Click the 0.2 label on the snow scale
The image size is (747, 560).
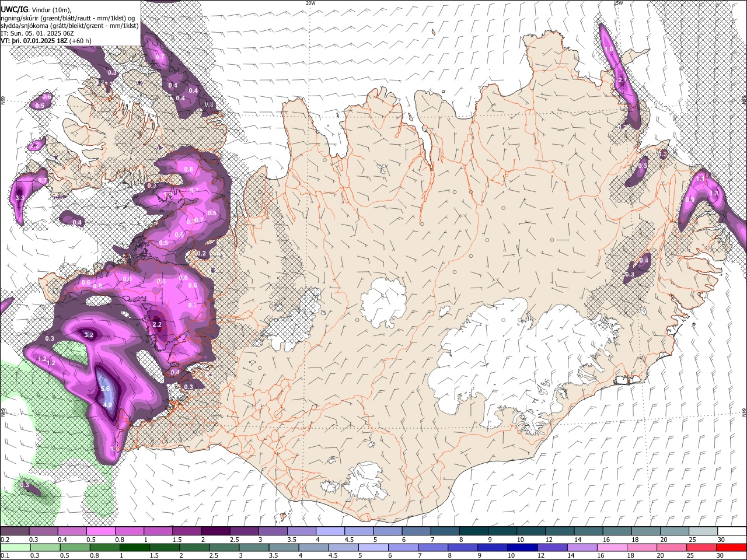[5, 540]
